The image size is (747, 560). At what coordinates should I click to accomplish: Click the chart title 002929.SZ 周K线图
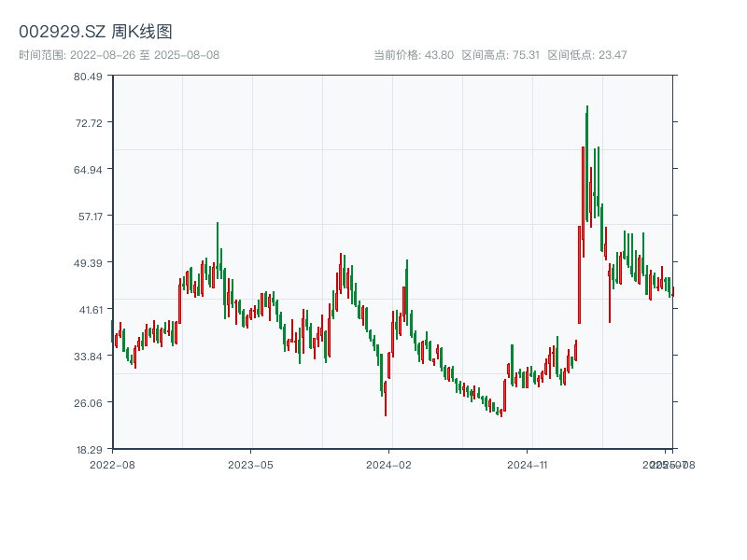[x=95, y=32]
